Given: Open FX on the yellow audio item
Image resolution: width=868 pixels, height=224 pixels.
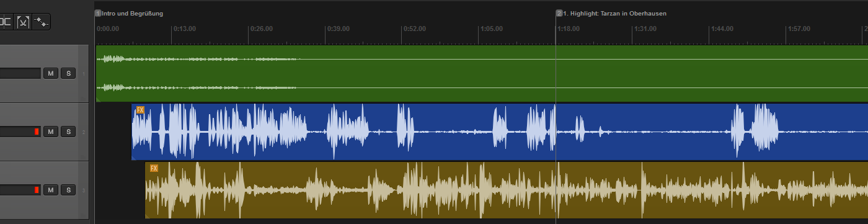Looking at the screenshot, I should coord(154,168).
